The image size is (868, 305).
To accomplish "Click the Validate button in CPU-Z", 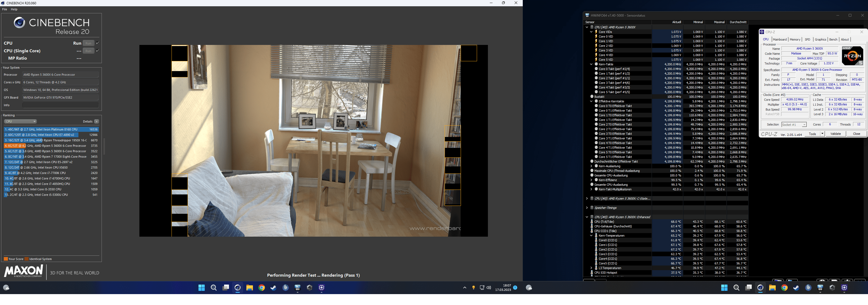I will (x=835, y=134).
